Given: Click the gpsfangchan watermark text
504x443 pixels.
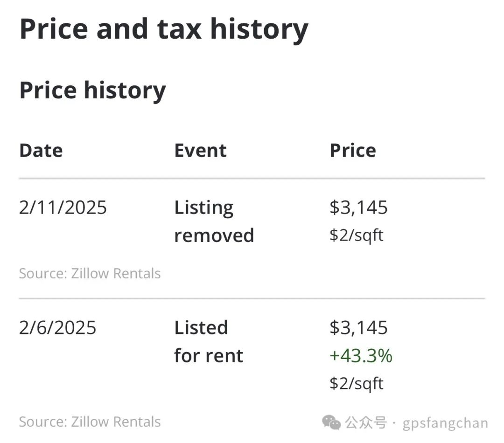Looking at the screenshot, I should coord(445,423).
